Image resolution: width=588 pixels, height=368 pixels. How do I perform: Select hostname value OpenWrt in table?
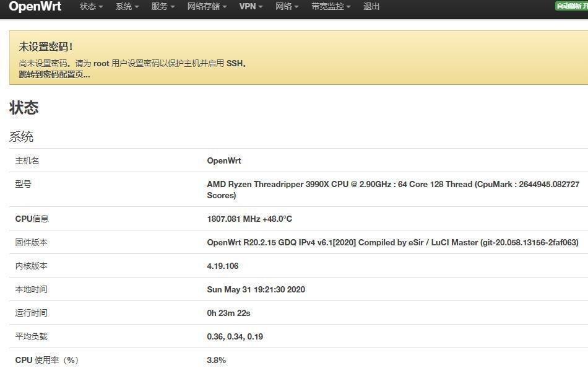click(224, 160)
